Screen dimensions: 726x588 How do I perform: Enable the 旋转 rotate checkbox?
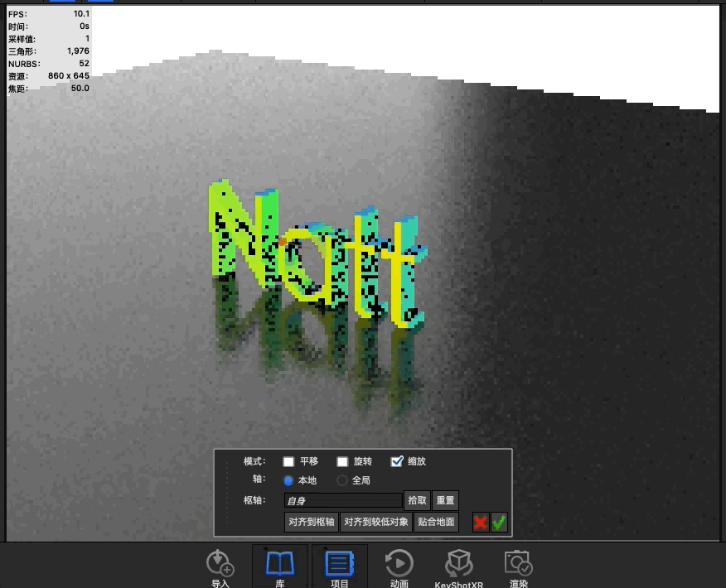click(x=343, y=461)
